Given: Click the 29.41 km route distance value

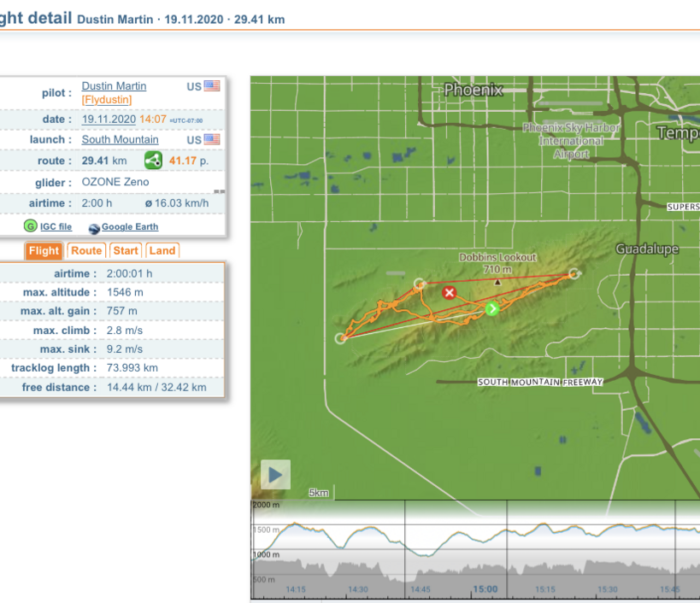Looking at the screenshot, I should (104, 161).
